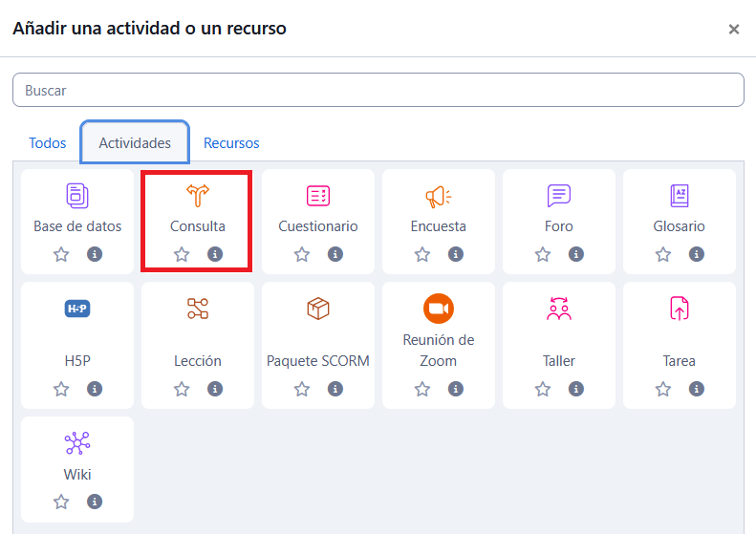
Task: Toggle favorite star for Foro
Action: coord(543,254)
